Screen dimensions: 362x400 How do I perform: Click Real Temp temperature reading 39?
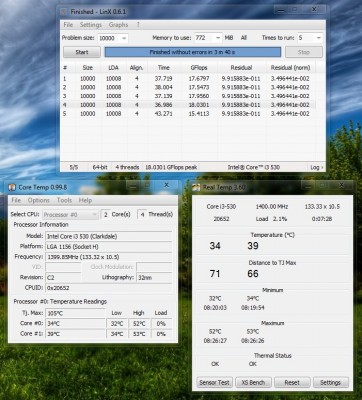click(253, 246)
